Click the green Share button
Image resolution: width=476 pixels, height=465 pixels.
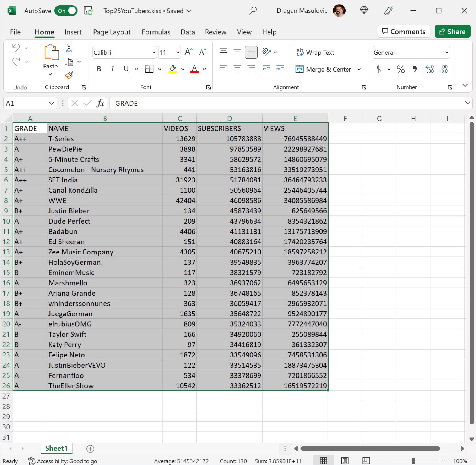(452, 31)
